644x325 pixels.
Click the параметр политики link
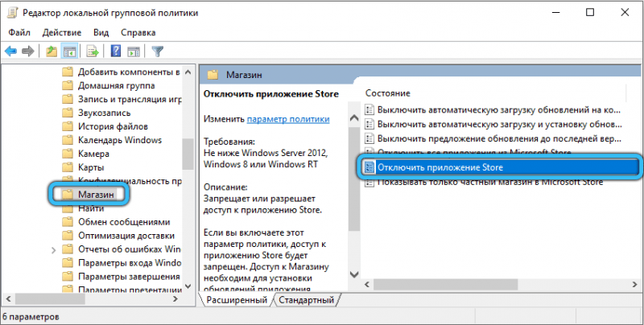(288, 119)
